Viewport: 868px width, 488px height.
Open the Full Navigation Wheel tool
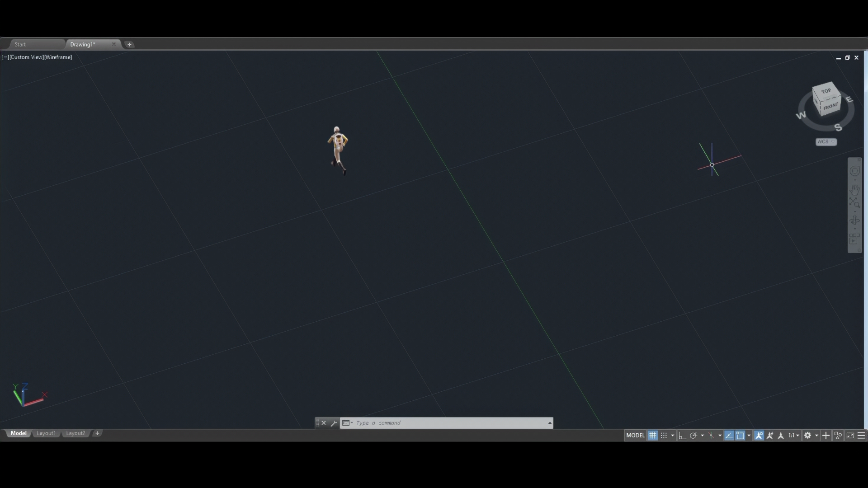tap(854, 171)
